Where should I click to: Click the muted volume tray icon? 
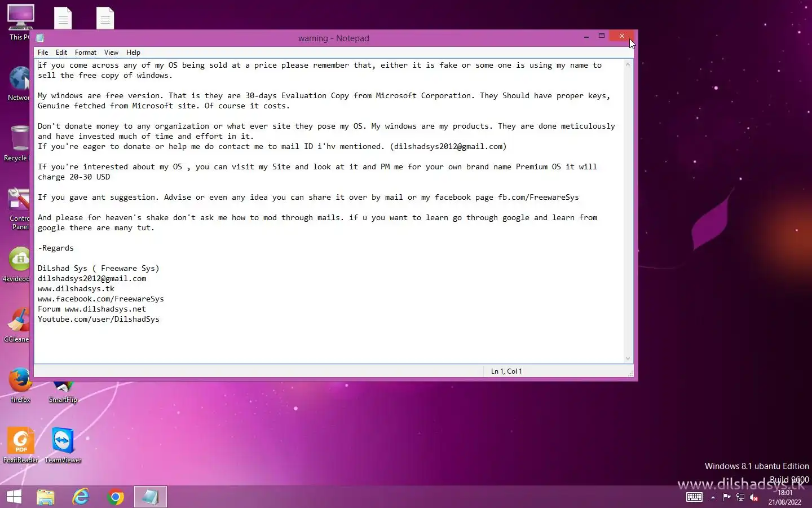point(754,497)
